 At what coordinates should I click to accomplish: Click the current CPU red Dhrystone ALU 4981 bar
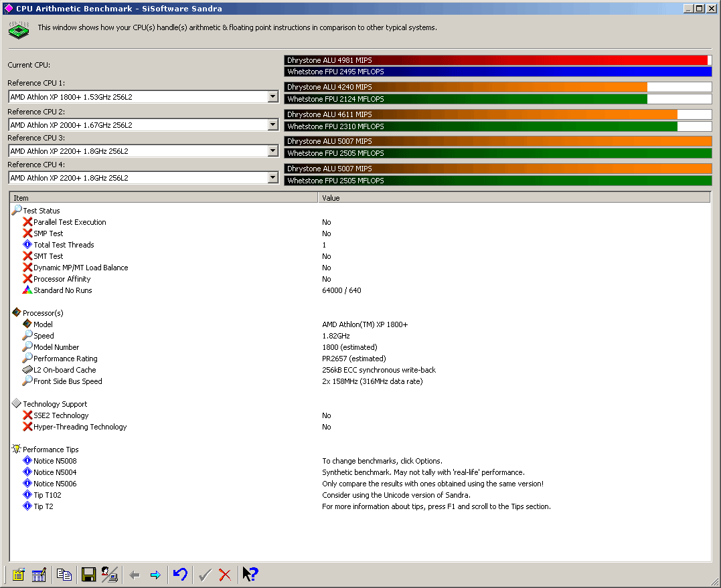coord(498,60)
